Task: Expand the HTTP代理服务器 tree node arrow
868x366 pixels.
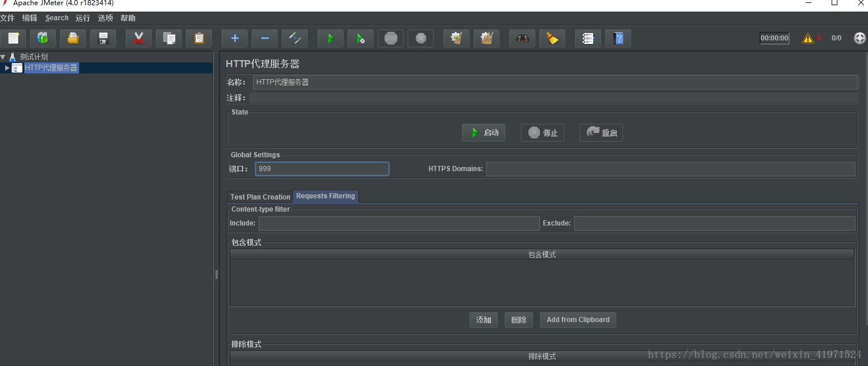Action: (x=7, y=68)
